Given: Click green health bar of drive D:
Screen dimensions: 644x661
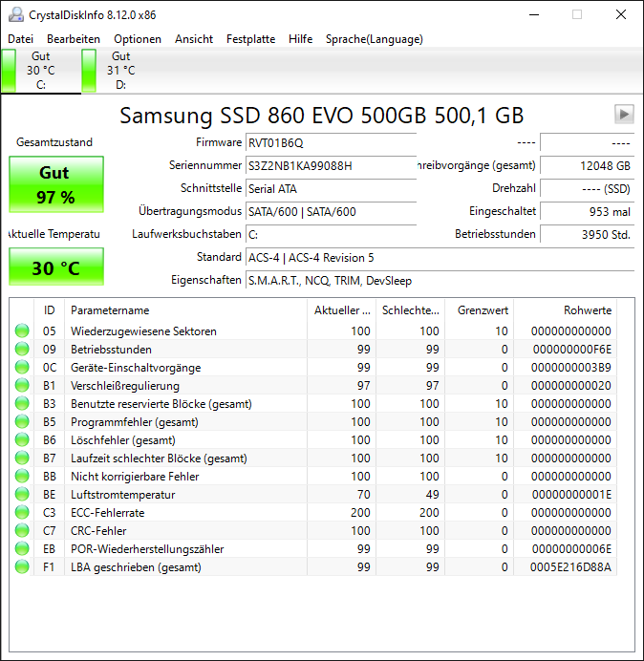Looking at the screenshot, I should [x=89, y=71].
